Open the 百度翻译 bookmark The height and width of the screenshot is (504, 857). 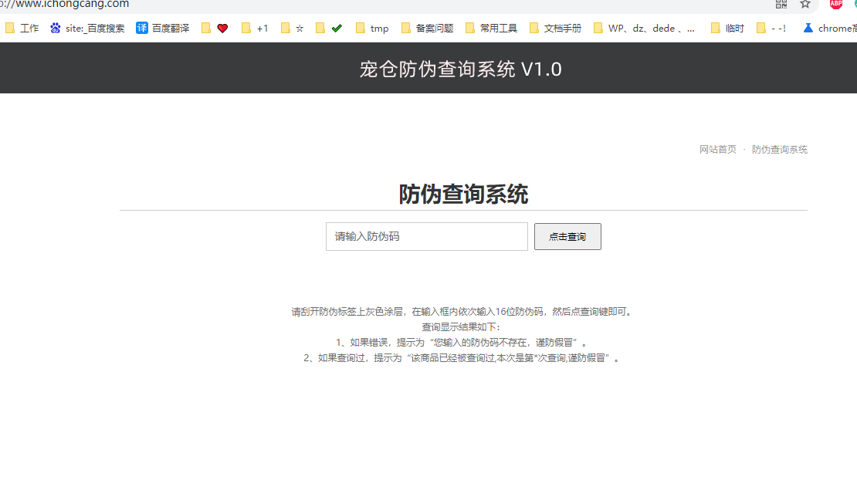[162, 29]
